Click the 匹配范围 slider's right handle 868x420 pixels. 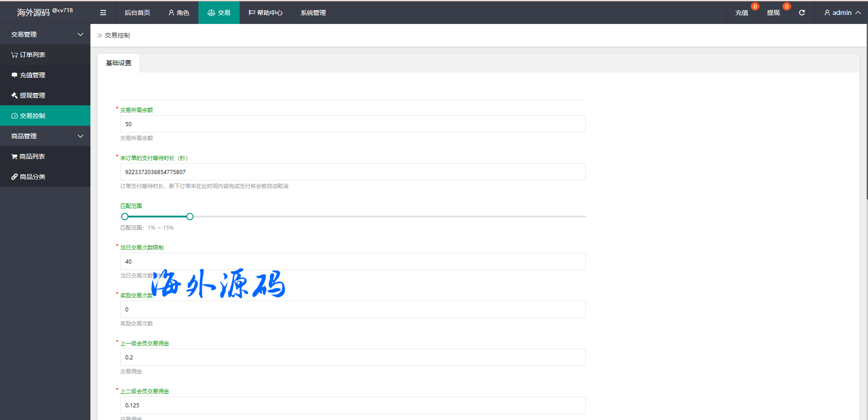[190, 217]
